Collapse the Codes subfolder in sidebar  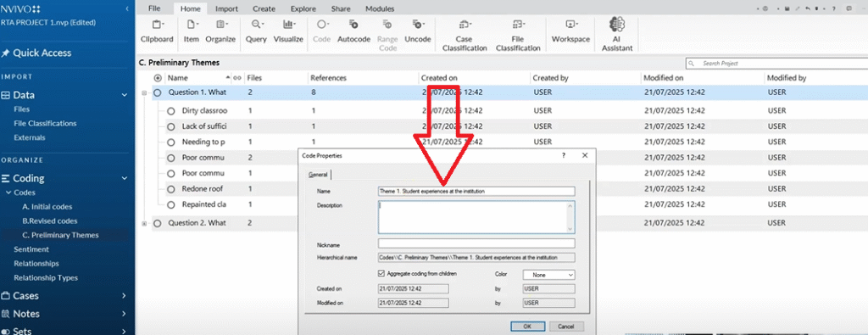pos(8,193)
